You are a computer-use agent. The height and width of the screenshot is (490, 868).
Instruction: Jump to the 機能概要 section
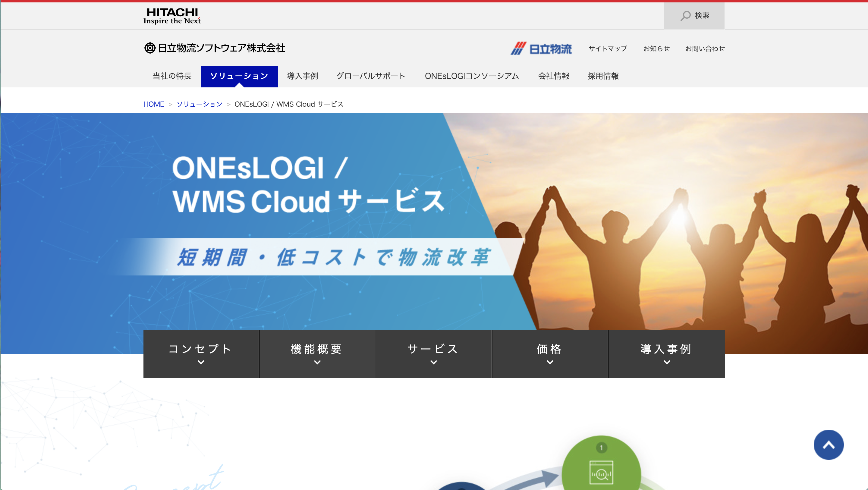point(317,353)
